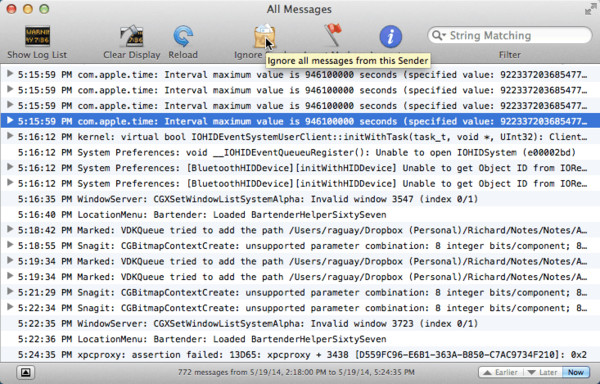Ignore all messages from this sender
This screenshot has width=600, height=384.
pos(264,36)
